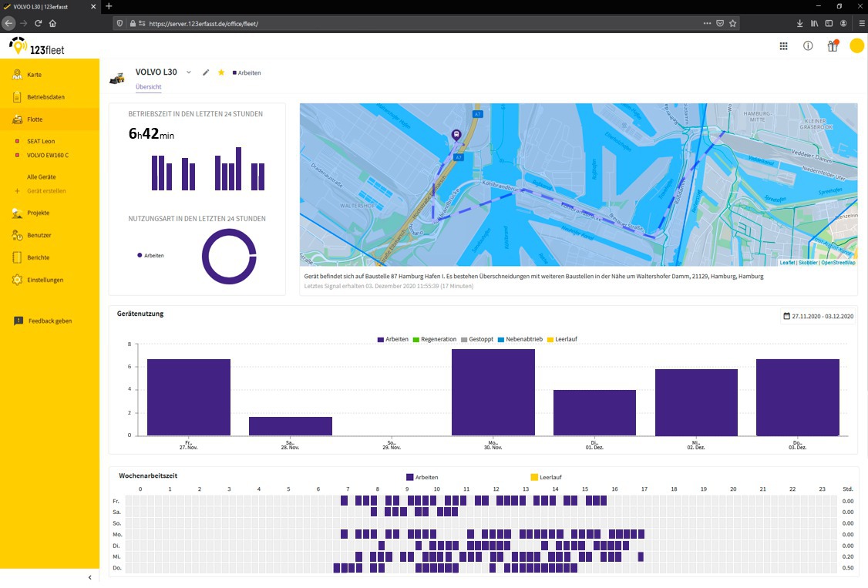Reload the page in browser
868x588 pixels.
click(x=39, y=23)
